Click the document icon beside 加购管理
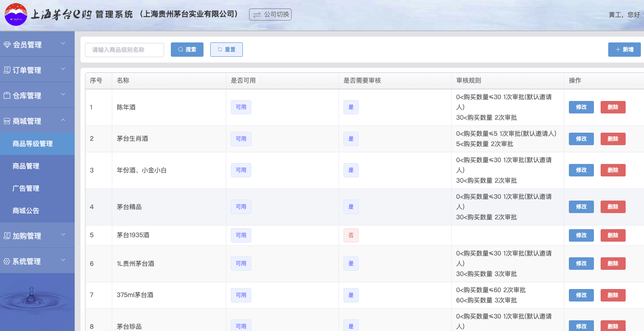644x331 pixels. point(7,236)
